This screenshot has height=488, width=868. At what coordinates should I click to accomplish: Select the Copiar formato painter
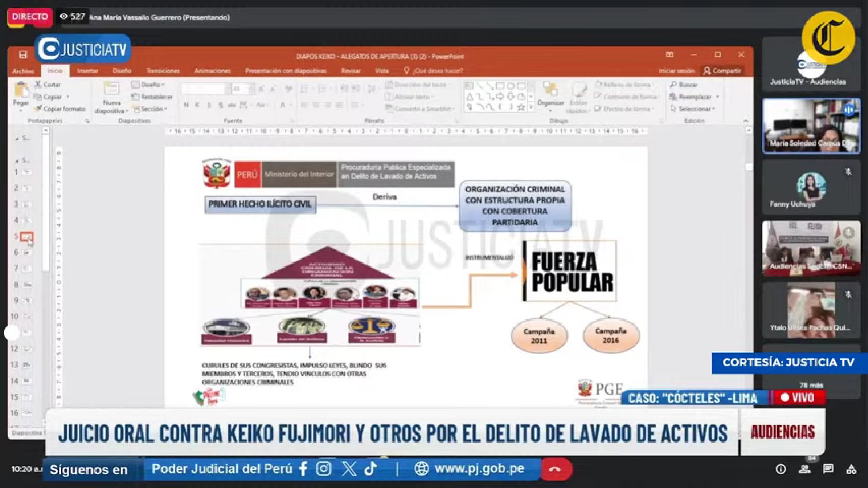click(x=60, y=109)
